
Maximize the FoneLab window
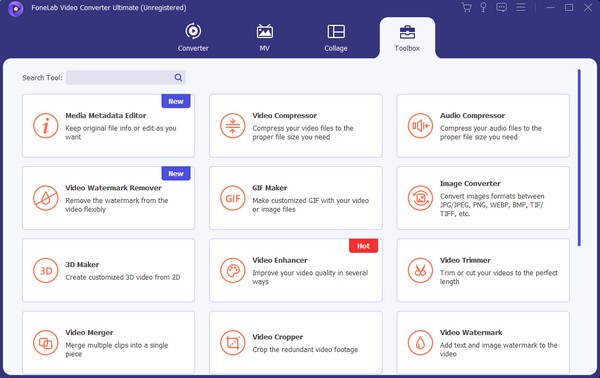coord(569,7)
